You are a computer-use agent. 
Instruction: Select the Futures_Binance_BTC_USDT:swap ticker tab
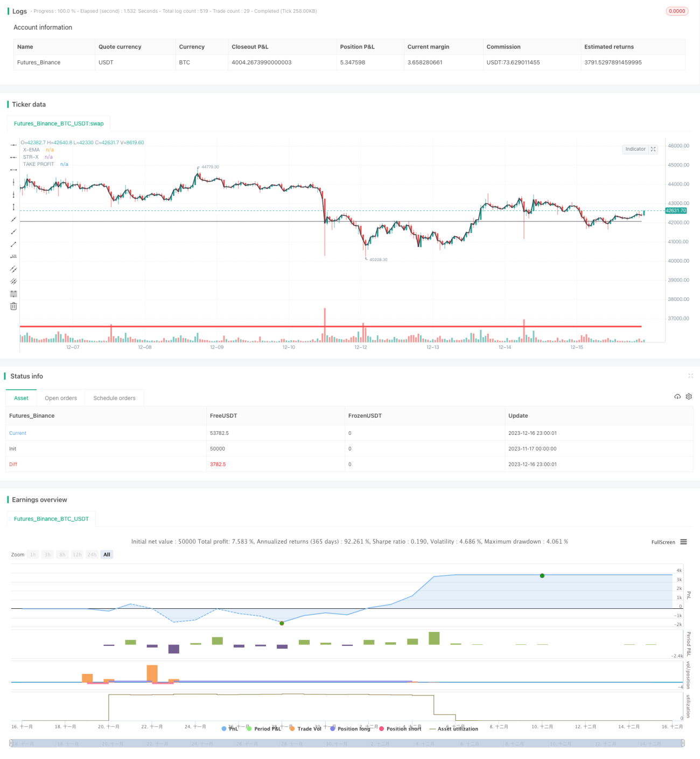tap(59, 123)
